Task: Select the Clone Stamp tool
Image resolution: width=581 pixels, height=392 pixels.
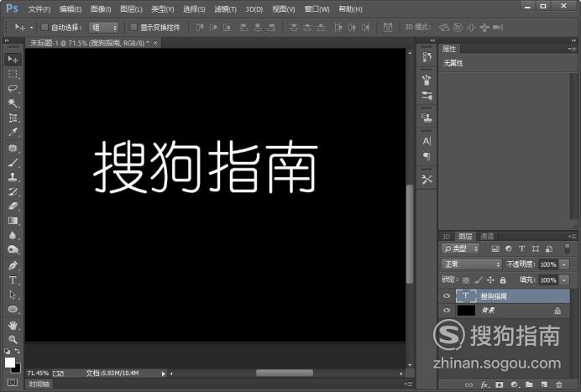Action: [x=13, y=177]
